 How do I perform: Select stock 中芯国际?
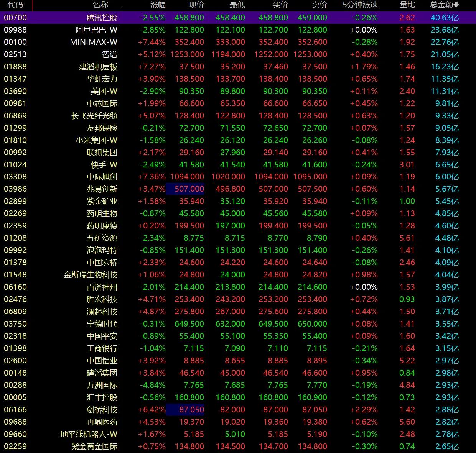tap(102, 103)
